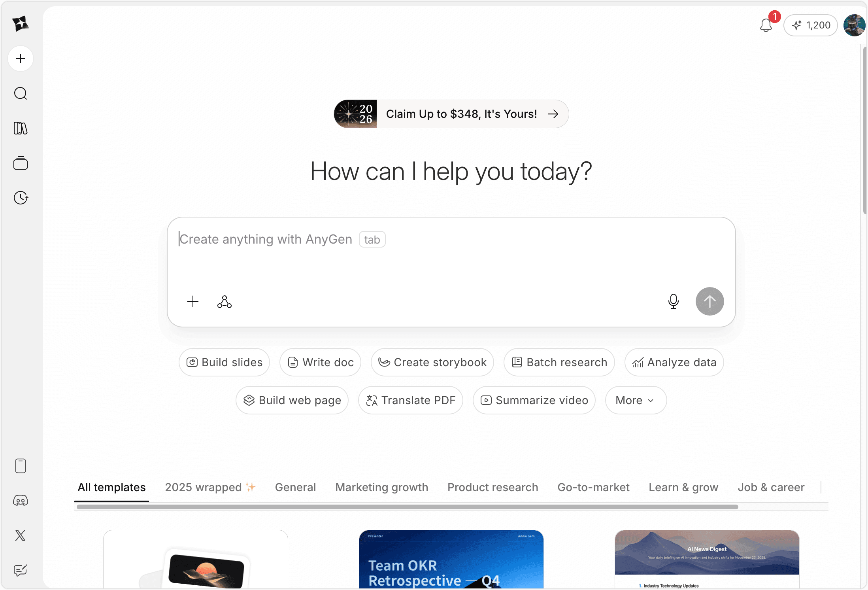Open the Discord icon in sidebar
Image resolution: width=868 pixels, height=590 pixels.
[21, 501]
